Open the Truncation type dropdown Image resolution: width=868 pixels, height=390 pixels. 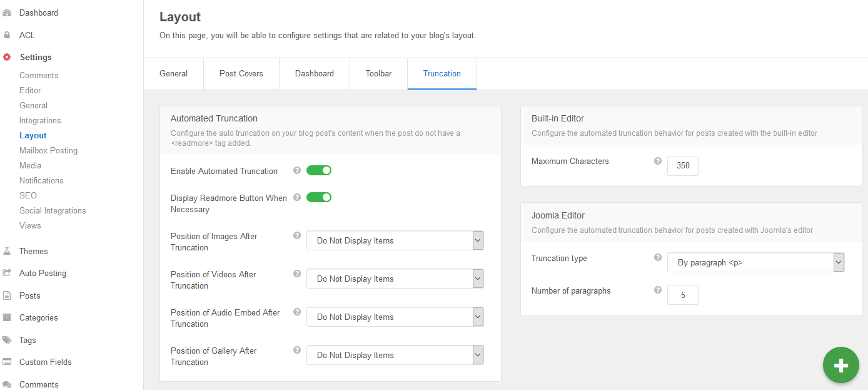[756, 262]
